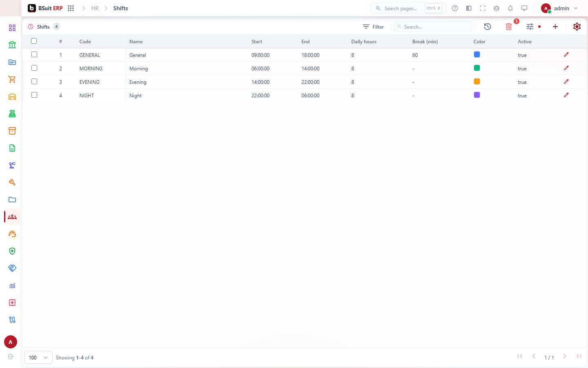
Task: Open the robotic arm manufacturing icon
Action: pyautogui.click(x=12, y=165)
